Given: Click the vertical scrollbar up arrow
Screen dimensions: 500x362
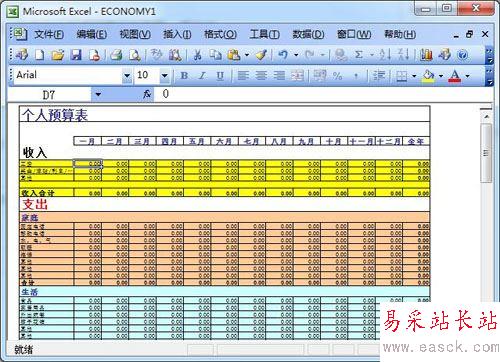Looking at the screenshot, I should [486, 116].
